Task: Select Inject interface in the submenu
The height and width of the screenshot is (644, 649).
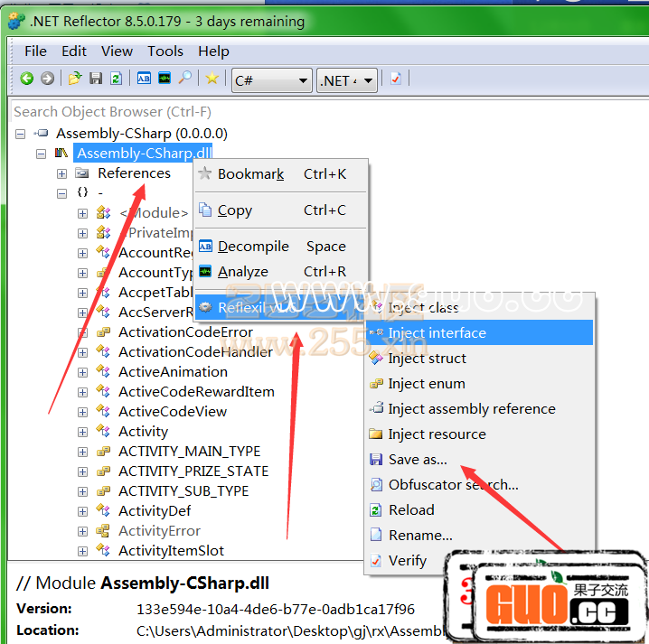Action: pyautogui.click(x=437, y=333)
